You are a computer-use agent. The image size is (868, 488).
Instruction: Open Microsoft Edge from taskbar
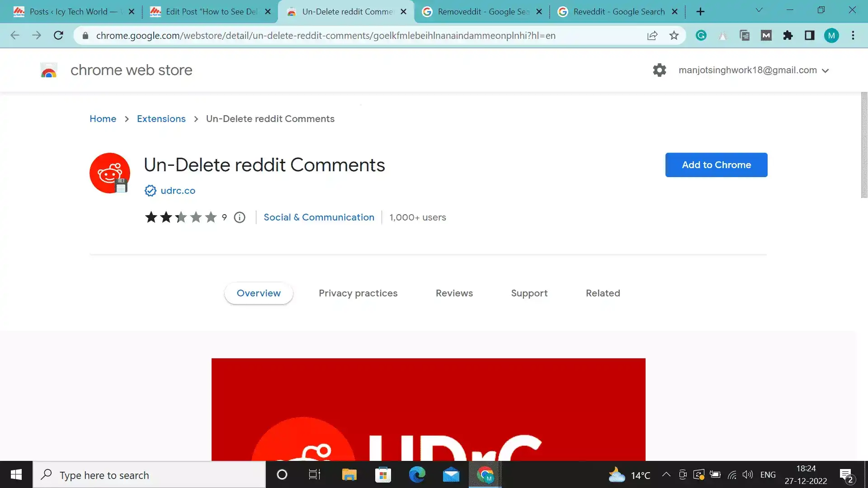pos(417,475)
